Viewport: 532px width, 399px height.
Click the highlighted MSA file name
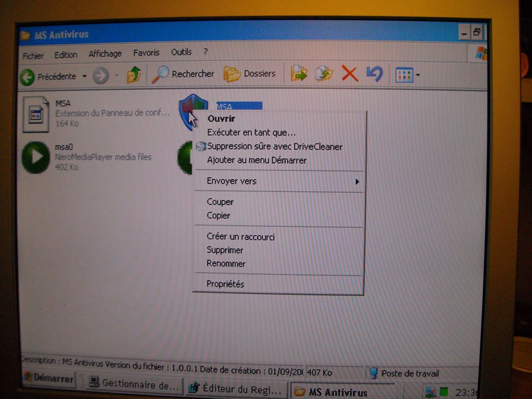click(x=239, y=106)
